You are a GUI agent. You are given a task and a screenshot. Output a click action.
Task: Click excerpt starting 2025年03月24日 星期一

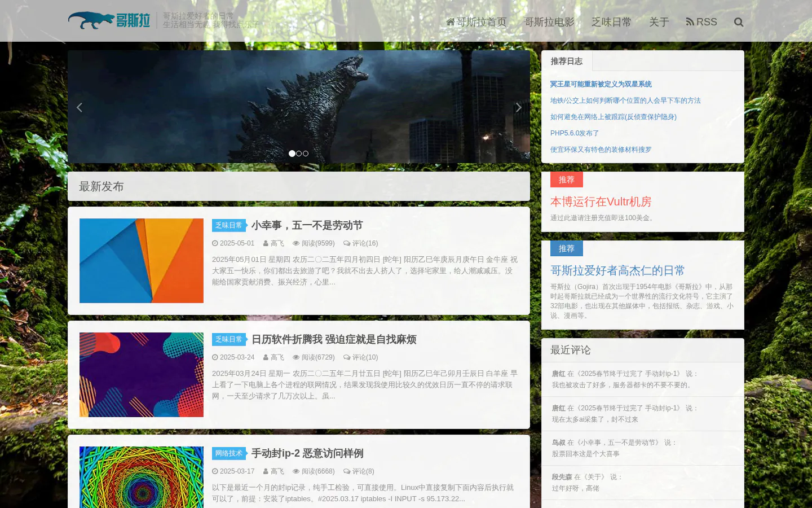365,385
